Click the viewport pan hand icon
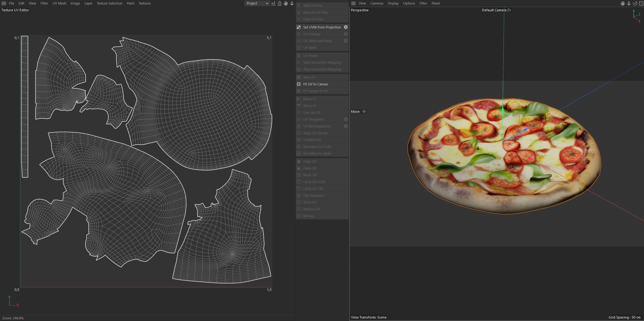 (x=623, y=3)
